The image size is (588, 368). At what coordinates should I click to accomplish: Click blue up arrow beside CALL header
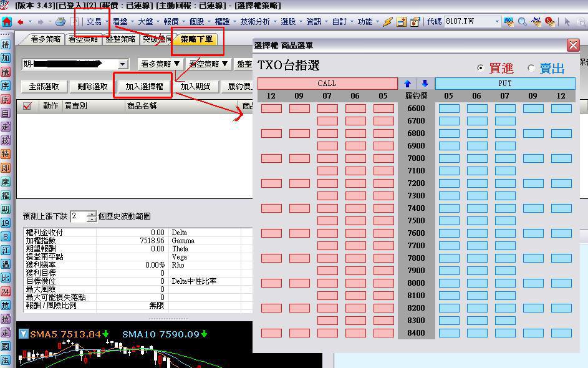click(x=408, y=84)
